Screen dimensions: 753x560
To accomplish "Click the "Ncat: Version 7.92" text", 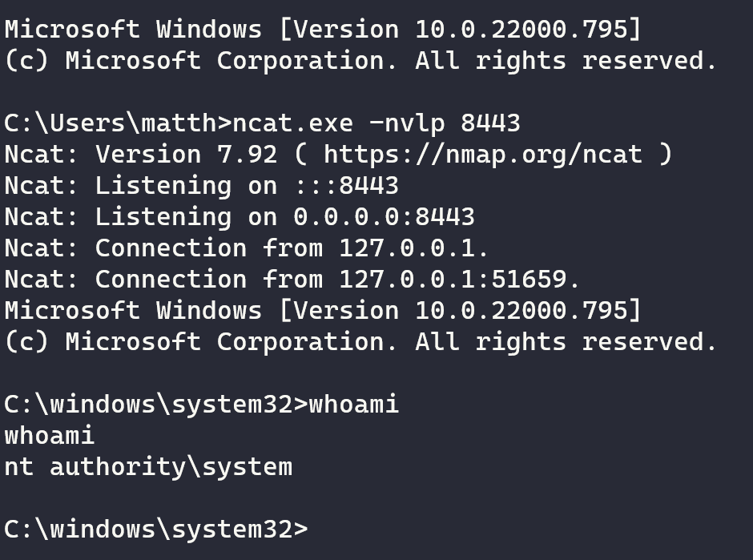I will 139,154.
